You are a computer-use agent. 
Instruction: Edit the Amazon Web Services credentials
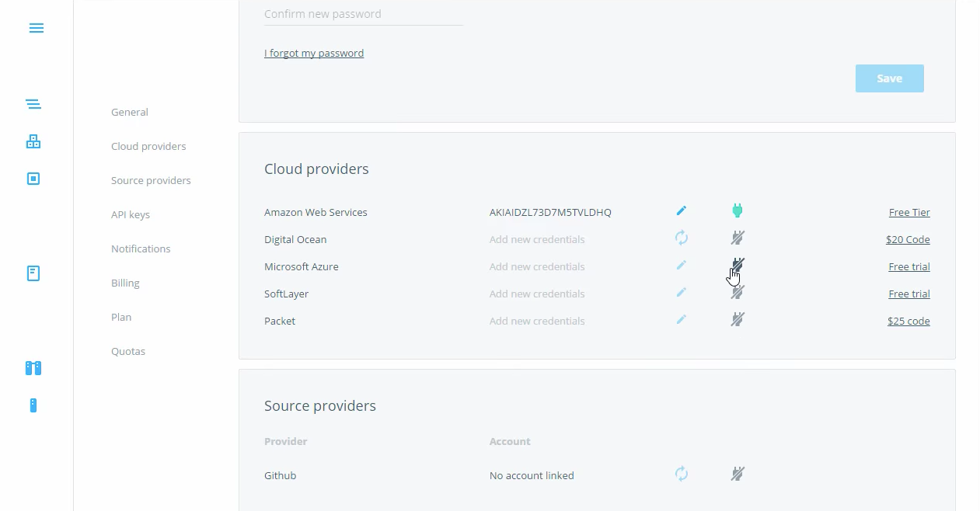(682, 210)
